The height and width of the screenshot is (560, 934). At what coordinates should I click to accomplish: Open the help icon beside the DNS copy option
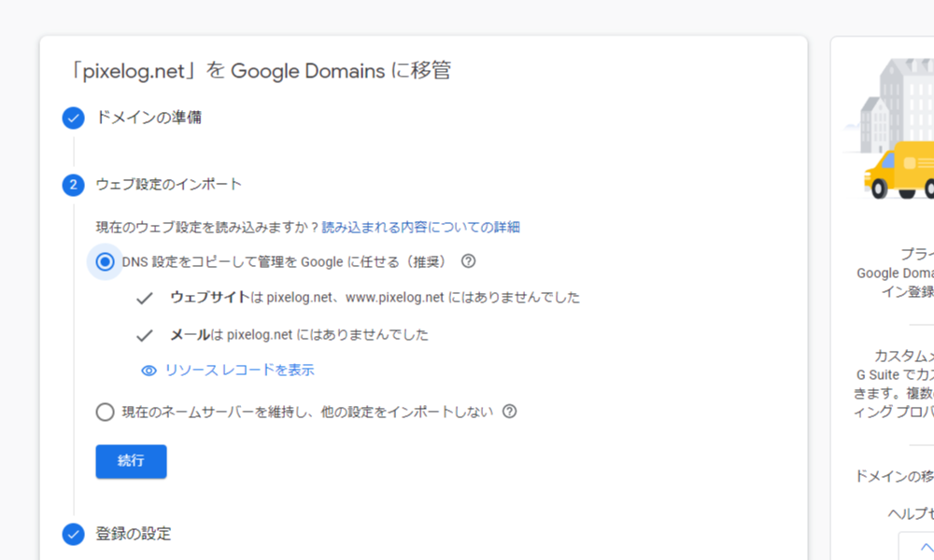coord(467,261)
